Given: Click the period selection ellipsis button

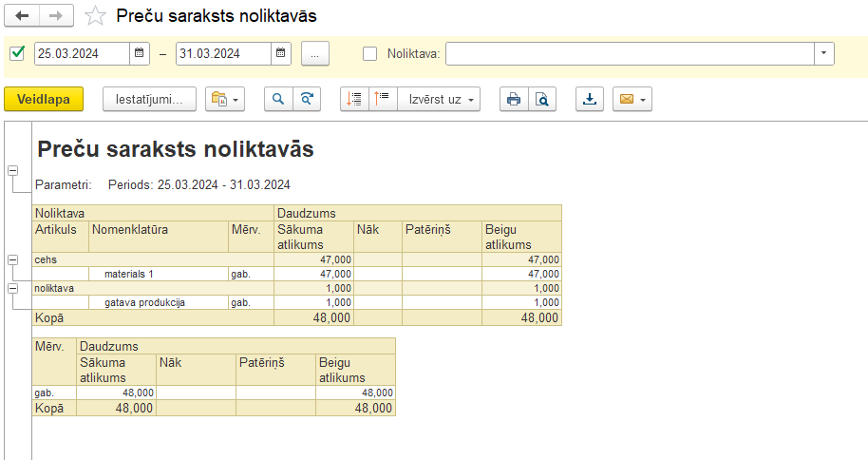Looking at the screenshot, I should coord(315,54).
